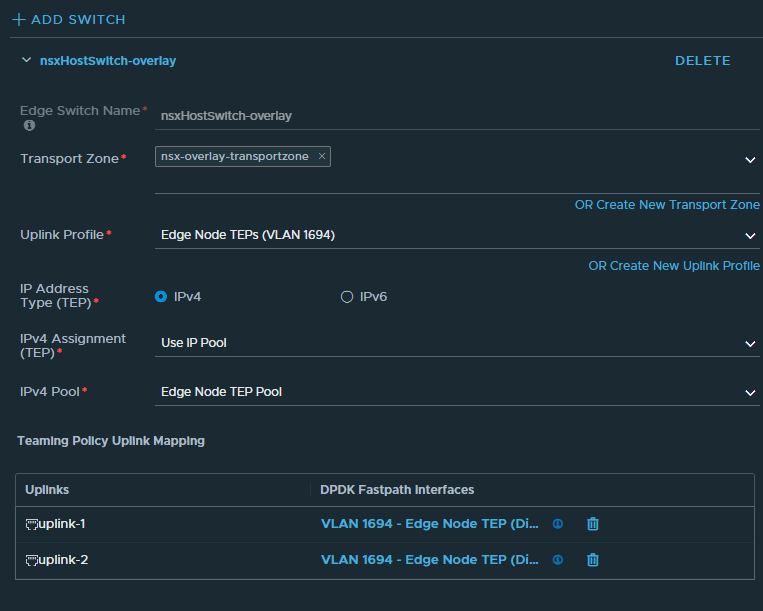The height and width of the screenshot is (611, 763).
Task: Open the IPv4 Pool dropdown
Action: click(x=750, y=392)
